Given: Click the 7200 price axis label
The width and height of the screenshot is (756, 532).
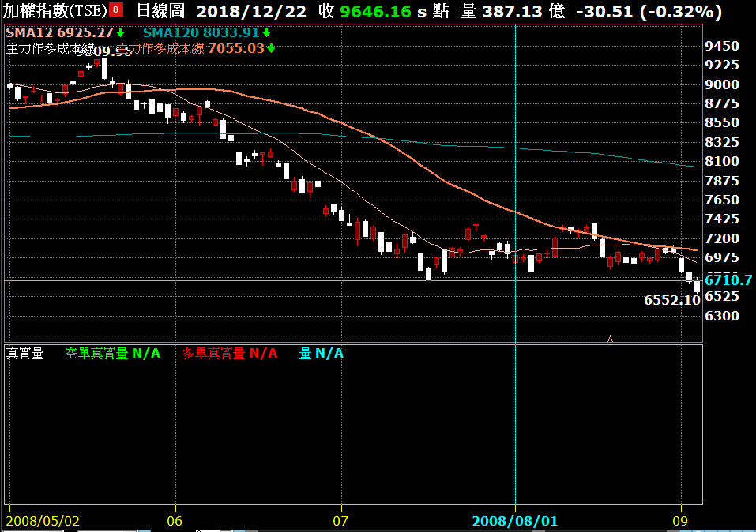Looking at the screenshot, I should 722,238.
